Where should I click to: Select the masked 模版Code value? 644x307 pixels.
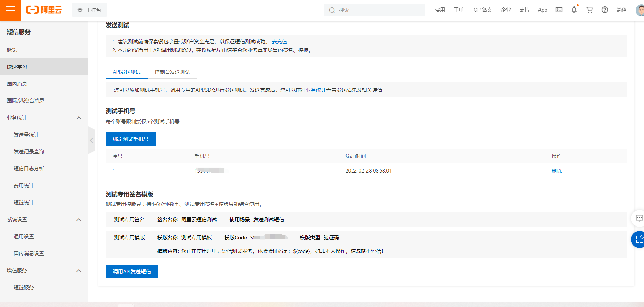coord(269,237)
